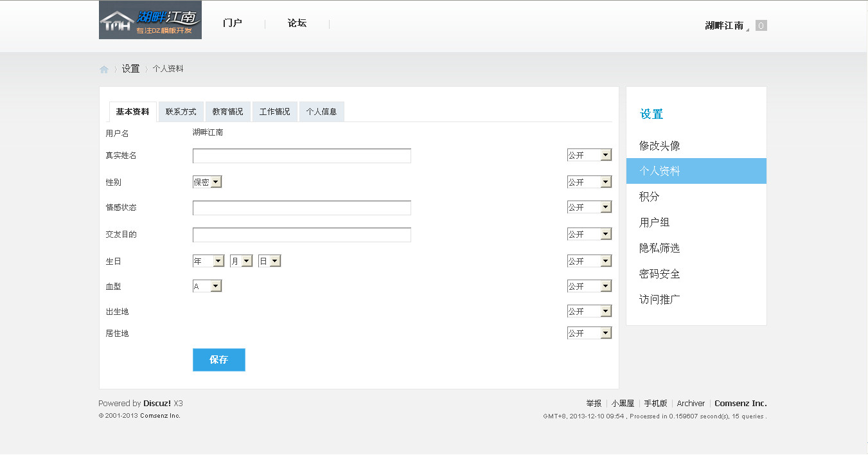Click the bold Comsenz Inc. footer link
The height and width of the screenshot is (455, 868).
click(x=741, y=404)
